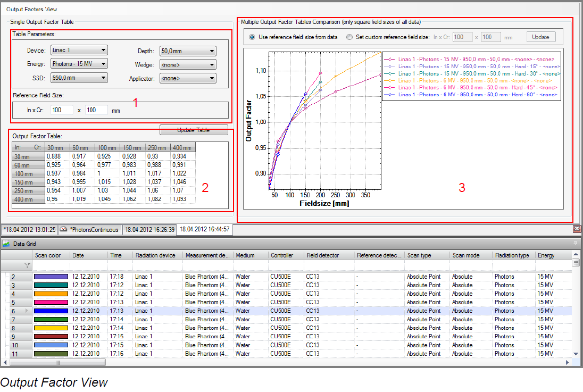Screen dimensions: 583x392
Task: Click the PhotonsContinuous tab gauge icon
Action: tap(63, 230)
